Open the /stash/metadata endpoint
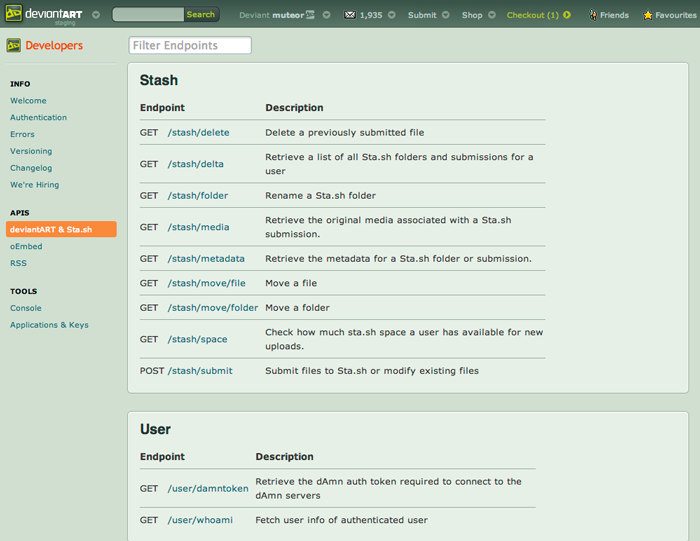700x541 pixels. click(x=206, y=259)
